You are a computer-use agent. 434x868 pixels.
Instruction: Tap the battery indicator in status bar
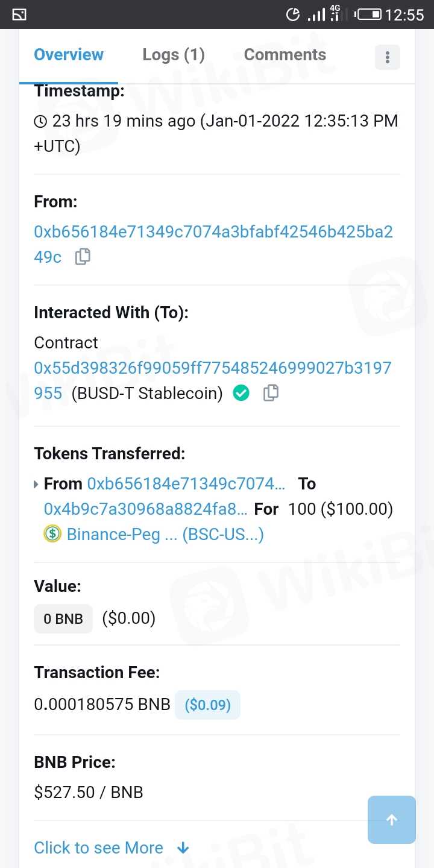[x=368, y=14]
